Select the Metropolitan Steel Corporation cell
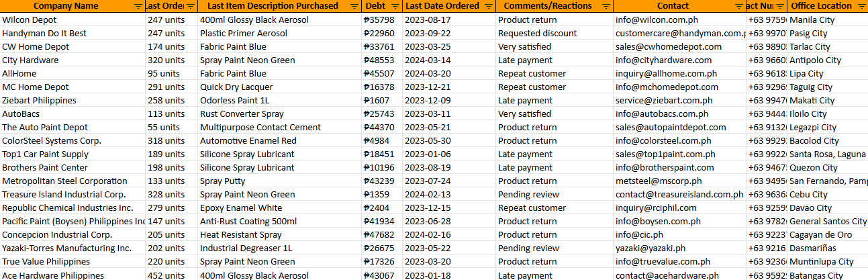This screenshot has width=868, height=280. (64, 181)
